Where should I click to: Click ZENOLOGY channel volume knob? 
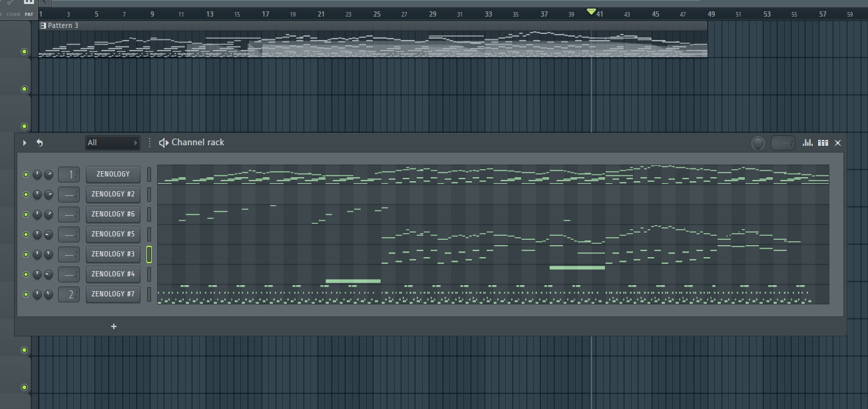[x=49, y=175]
